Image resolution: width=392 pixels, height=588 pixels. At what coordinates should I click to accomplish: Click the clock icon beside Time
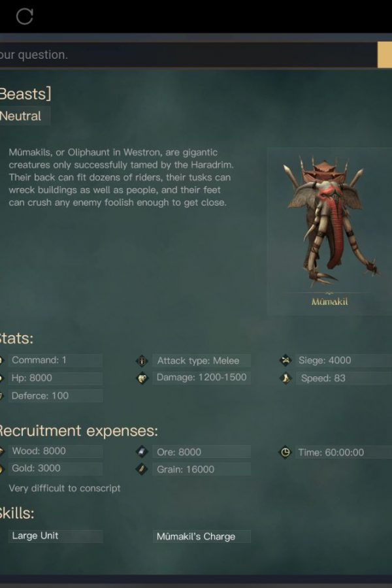tap(286, 452)
